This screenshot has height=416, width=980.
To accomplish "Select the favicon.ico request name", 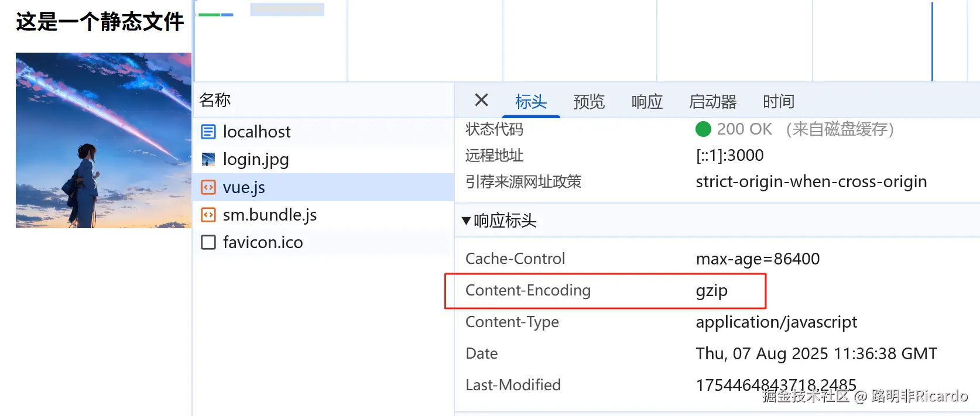I will [263, 242].
